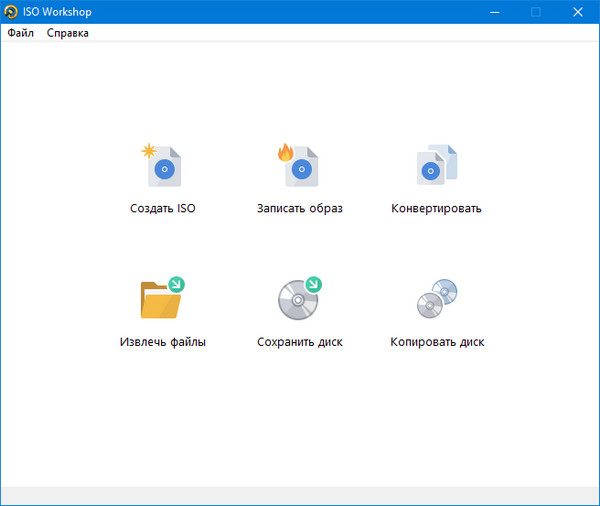The height and width of the screenshot is (506, 600).
Task: Click the "ISO Workshop" title bar text
Action: tap(57, 12)
